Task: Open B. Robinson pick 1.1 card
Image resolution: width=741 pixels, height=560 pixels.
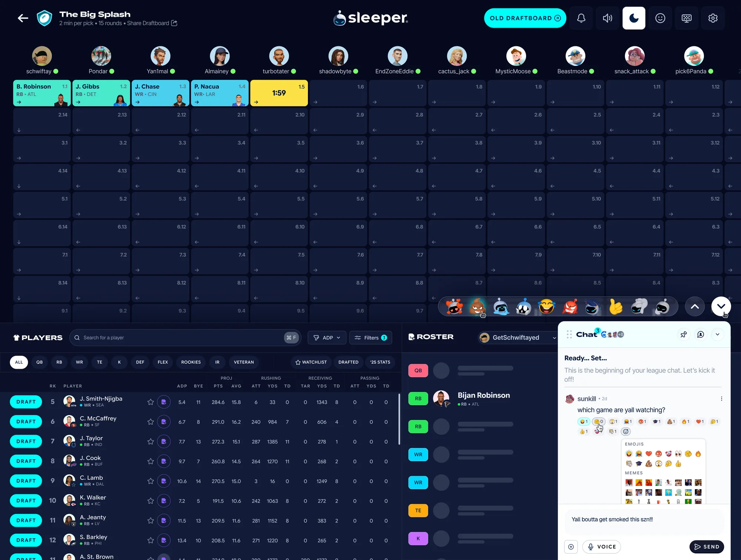Action: 42,93
